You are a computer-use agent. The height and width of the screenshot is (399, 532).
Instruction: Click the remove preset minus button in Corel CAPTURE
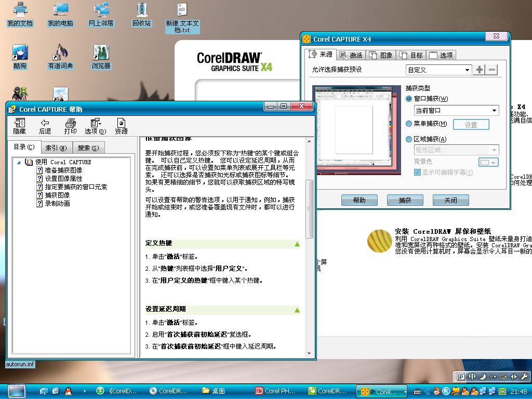tap(492, 70)
